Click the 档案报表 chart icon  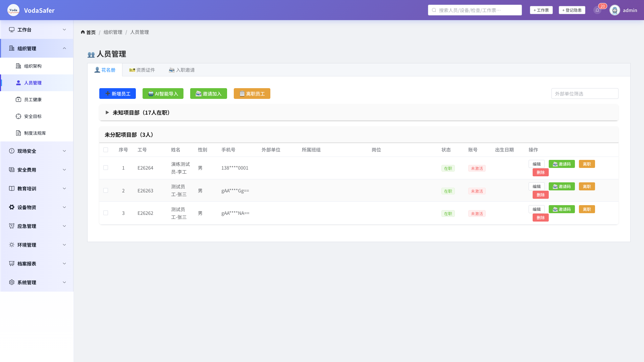click(x=12, y=263)
